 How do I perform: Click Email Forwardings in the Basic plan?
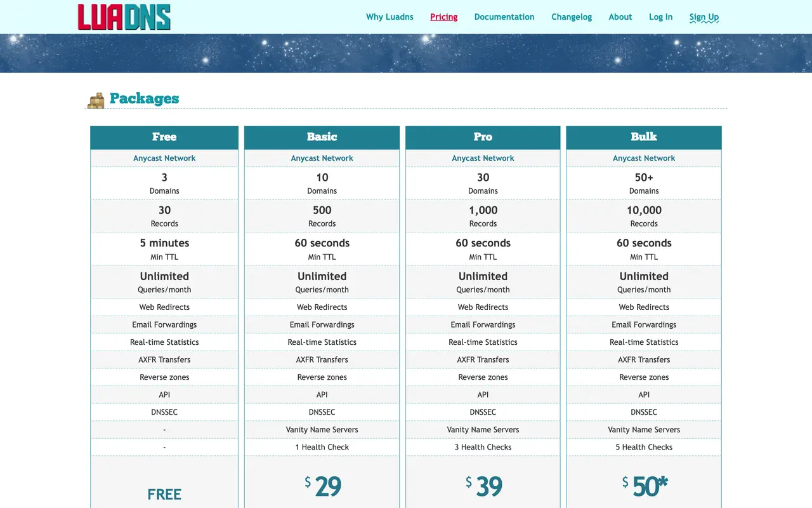click(322, 324)
